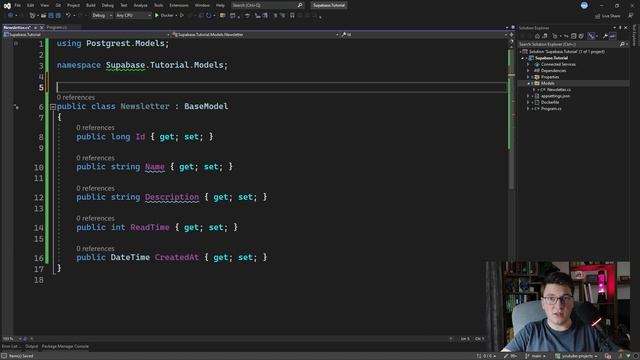Open the Test menu
The height and width of the screenshot is (360, 640).
(x=124, y=5)
